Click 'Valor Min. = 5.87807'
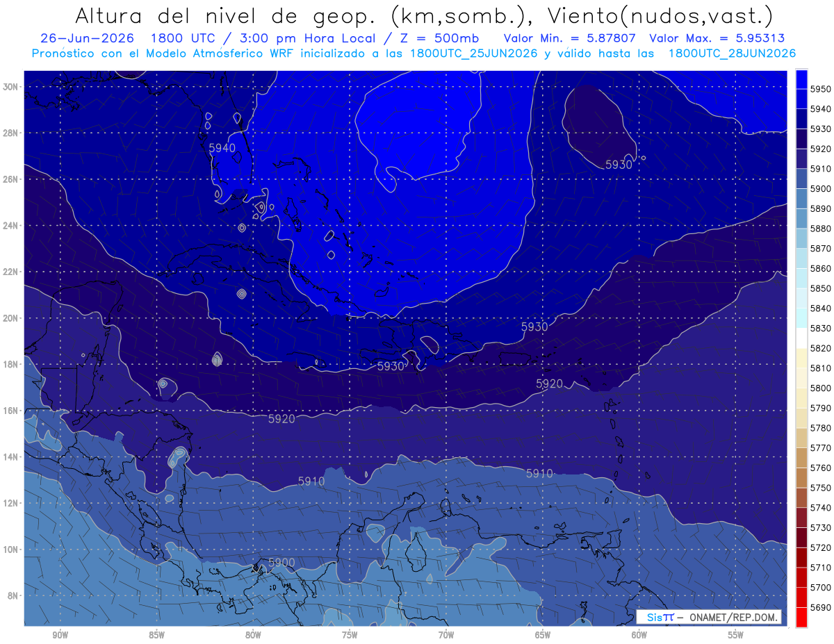The image size is (834, 644). 569,38
